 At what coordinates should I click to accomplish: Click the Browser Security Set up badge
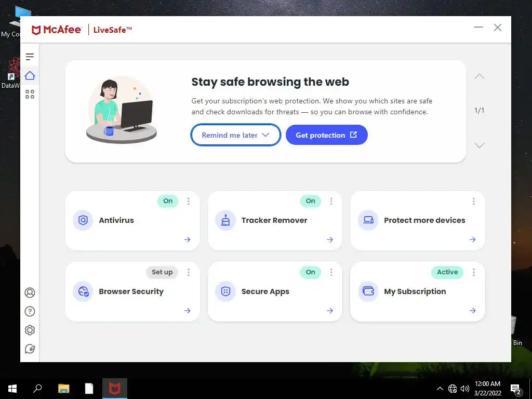(x=162, y=272)
